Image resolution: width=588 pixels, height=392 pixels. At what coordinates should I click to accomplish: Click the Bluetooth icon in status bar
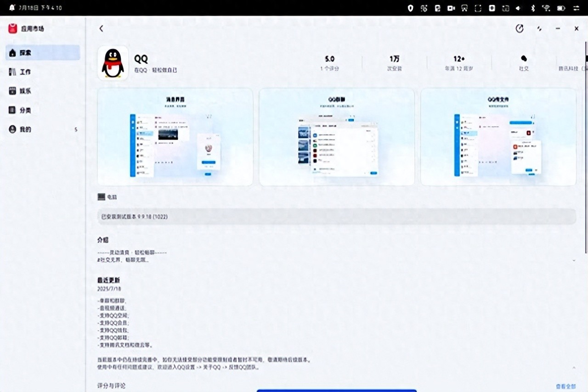[533, 8]
